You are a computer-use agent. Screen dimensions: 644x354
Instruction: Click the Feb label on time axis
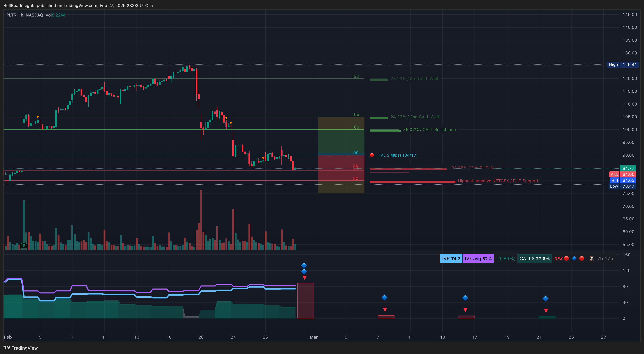(8, 337)
